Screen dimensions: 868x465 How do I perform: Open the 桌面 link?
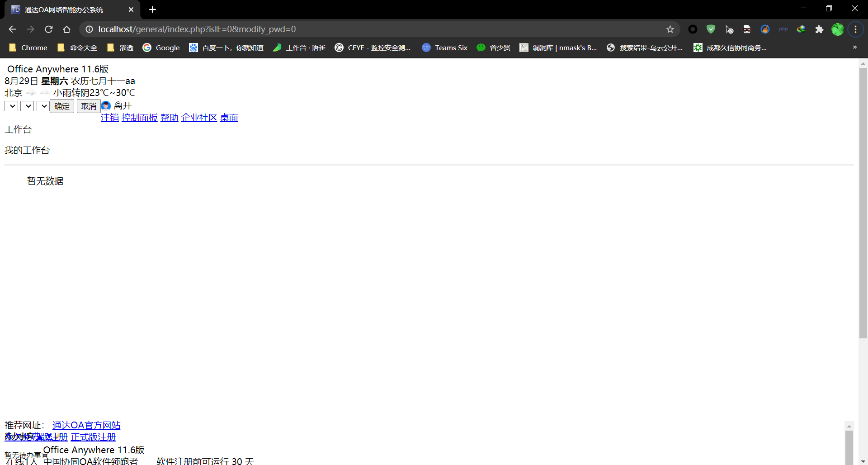[x=229, y=118]
